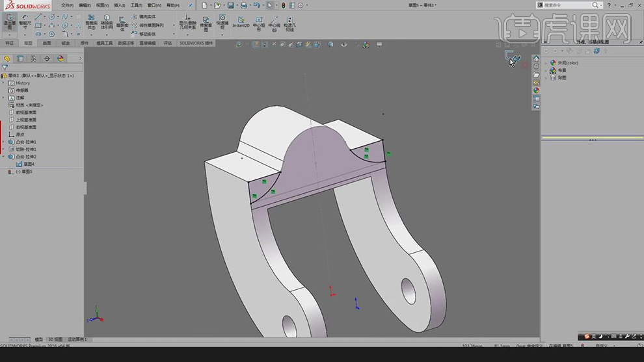Open Display/Delete Relations (显示/删除几何关系)
The width and height of the screenshot is (644, 362).
pyautogui.click(x=187, y=22)
